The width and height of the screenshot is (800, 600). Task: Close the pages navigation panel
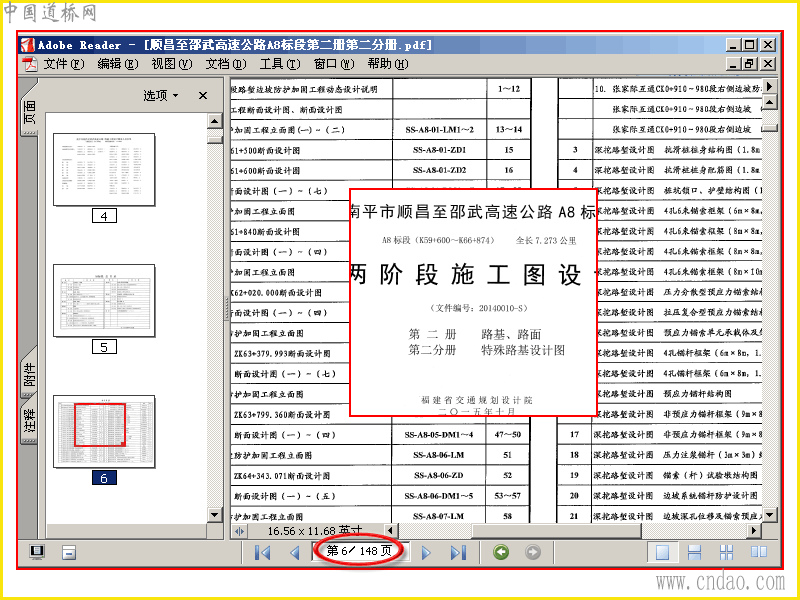tap(203, 95)
